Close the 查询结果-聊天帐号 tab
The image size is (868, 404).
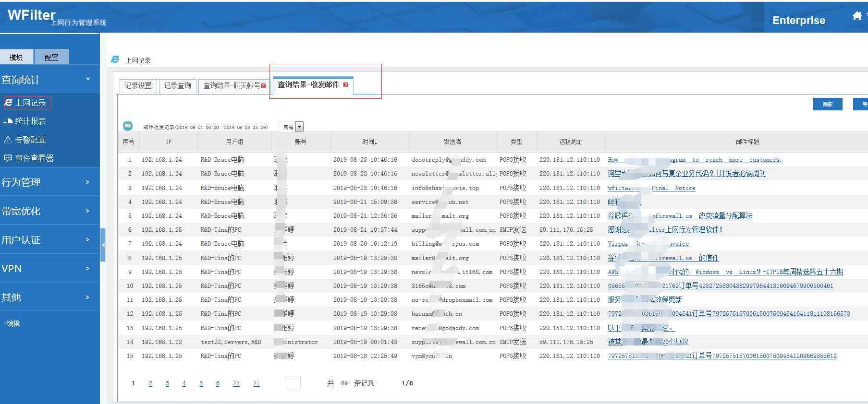tap(263, 86)
